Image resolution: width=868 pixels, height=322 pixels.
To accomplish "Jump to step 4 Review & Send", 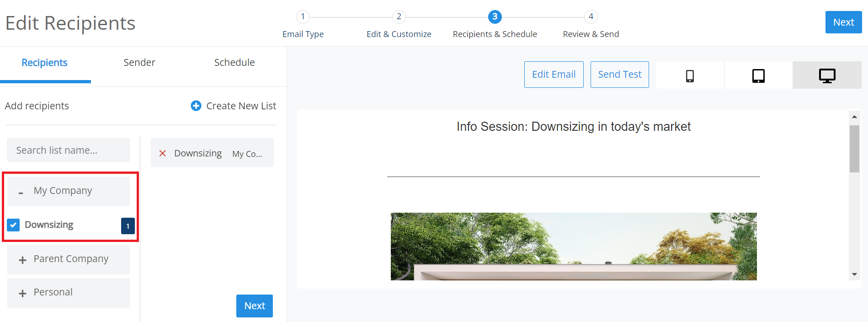I will click(x=591, y=17).
